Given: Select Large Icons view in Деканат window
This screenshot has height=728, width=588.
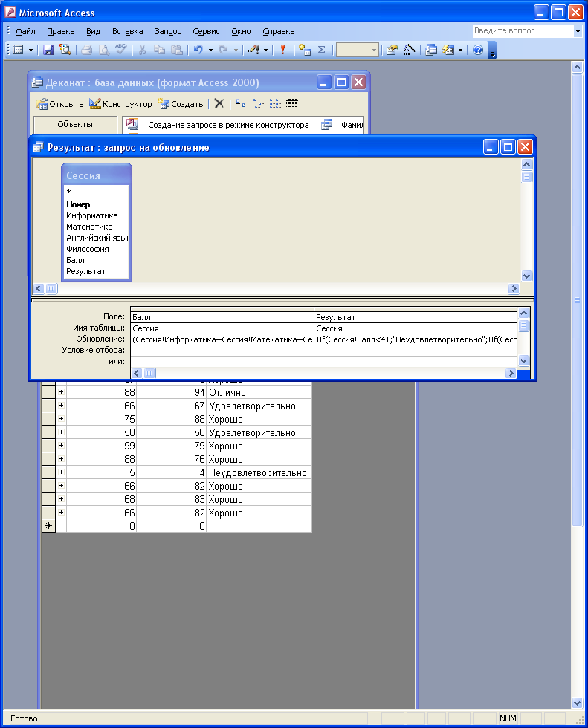Looking at the screenshot, I should click(x=241, y=103).
